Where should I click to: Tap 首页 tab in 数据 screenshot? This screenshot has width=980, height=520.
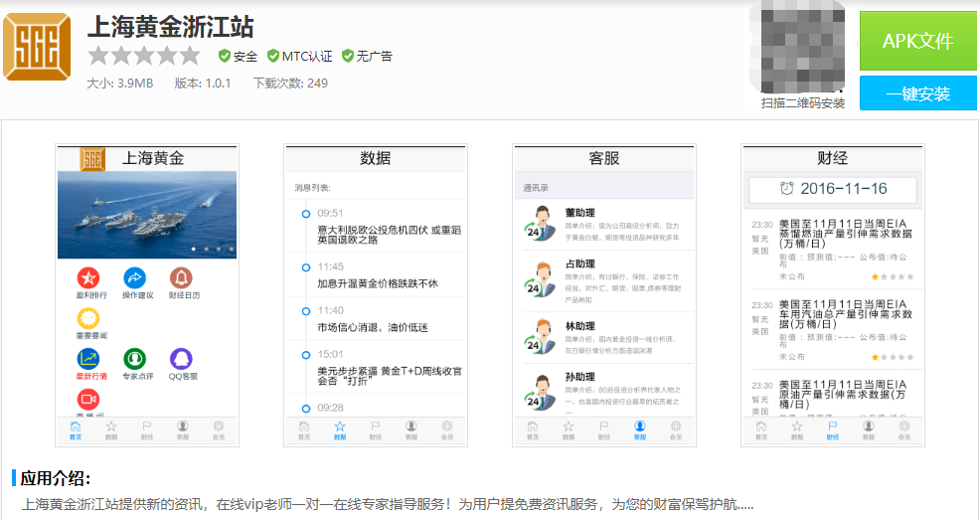(304, 430)
